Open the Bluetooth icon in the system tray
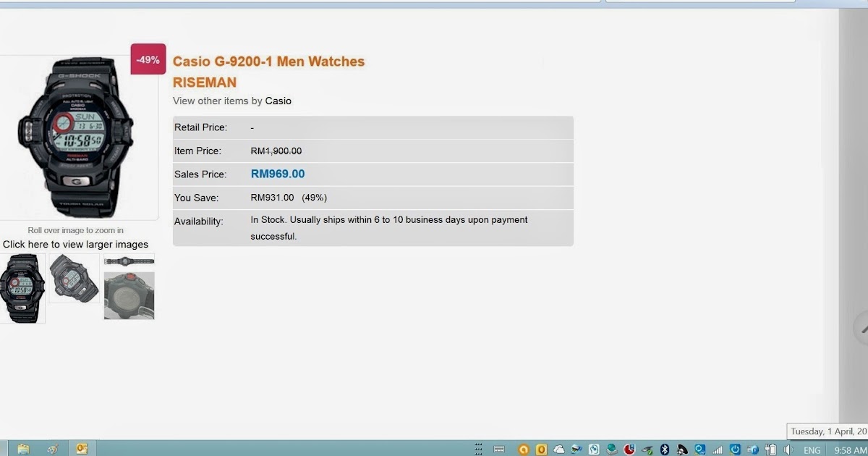 point(665,448)
